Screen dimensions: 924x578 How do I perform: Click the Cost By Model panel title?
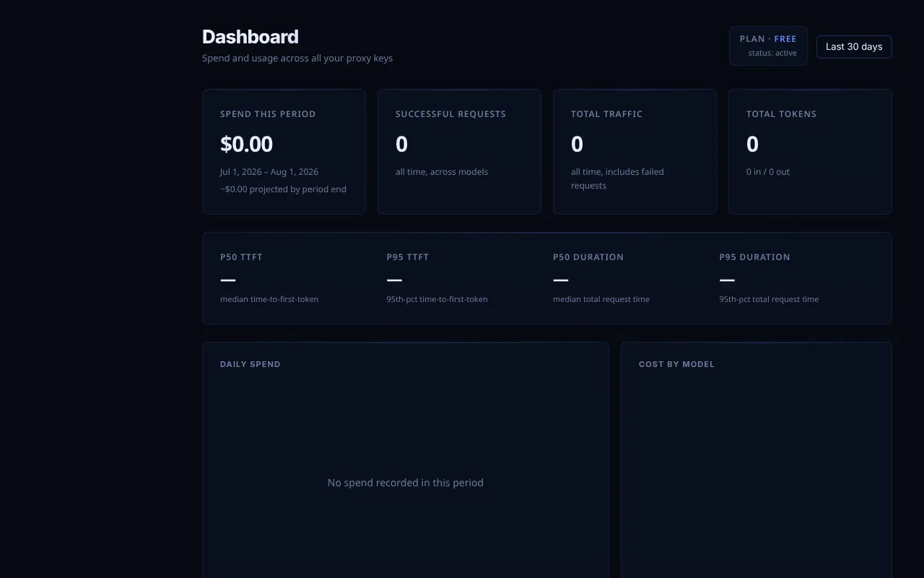pyautogui.click(x=676, y=364)
